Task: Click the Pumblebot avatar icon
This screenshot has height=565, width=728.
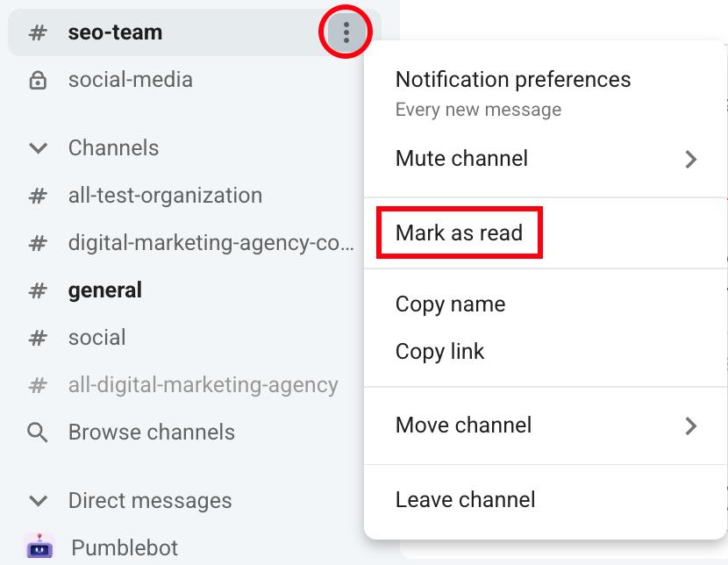Action: click(39, 547)
